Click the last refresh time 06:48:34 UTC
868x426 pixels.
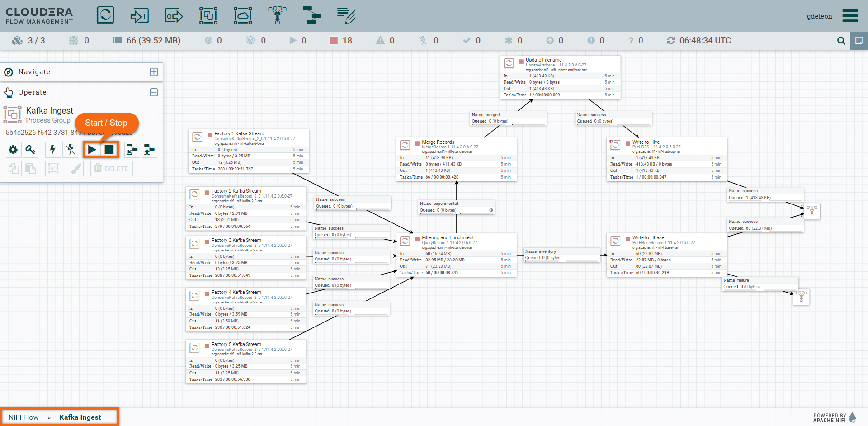click(x=699, y=41)
